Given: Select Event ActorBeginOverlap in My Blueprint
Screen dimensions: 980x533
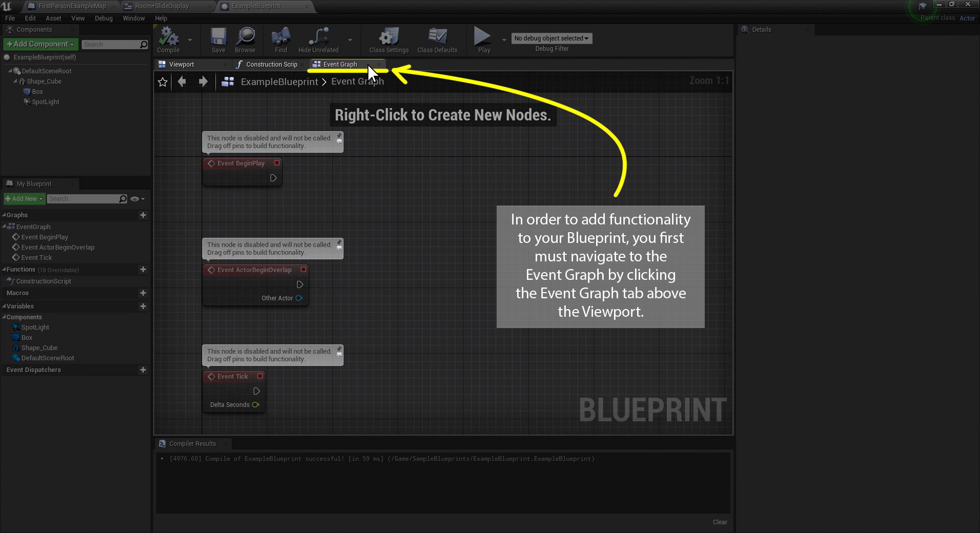Looking at the screenshot, I should pyautogui.click(x=58, y=248).
